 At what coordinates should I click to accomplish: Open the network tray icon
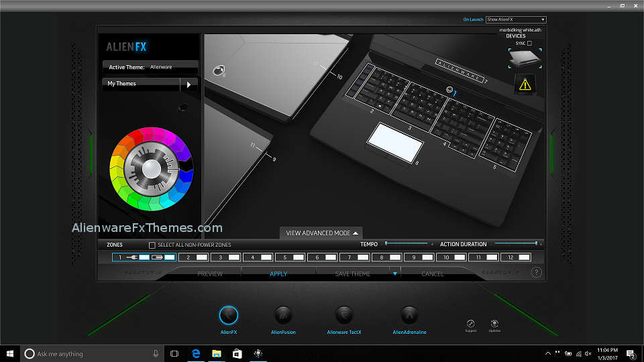coord(578,354)
